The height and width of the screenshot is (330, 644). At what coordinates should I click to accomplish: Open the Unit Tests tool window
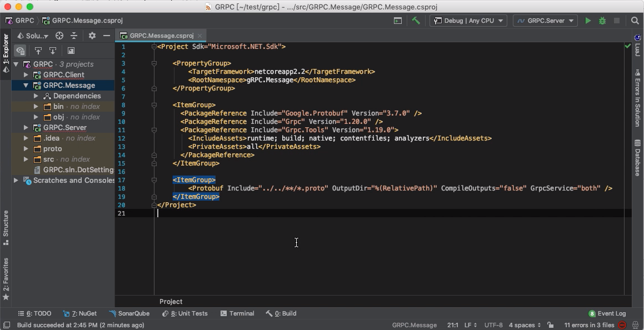[x=185, y=313]
